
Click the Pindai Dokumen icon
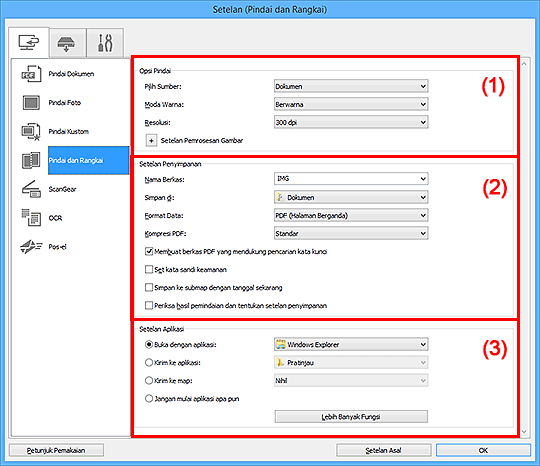click(x=31, y=74)
